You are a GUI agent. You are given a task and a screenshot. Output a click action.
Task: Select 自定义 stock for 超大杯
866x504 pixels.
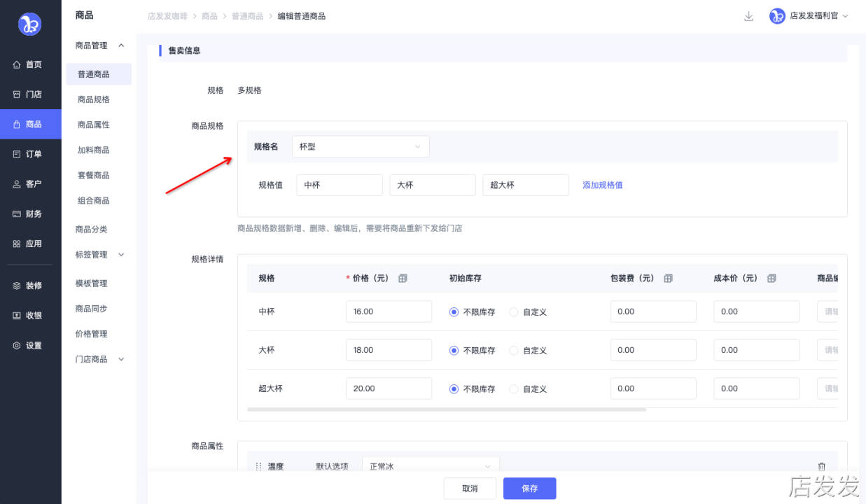coord(514,389)
